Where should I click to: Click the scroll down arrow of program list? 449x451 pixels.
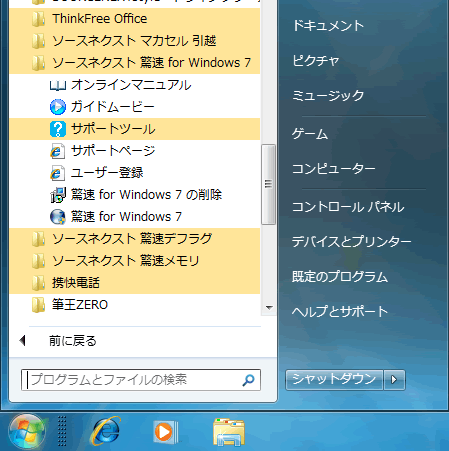point(269,308)
